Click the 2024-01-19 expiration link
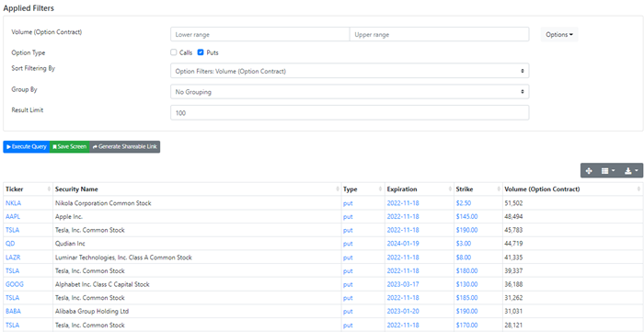The height and width of the screenshot is (332, 644). 403,244
